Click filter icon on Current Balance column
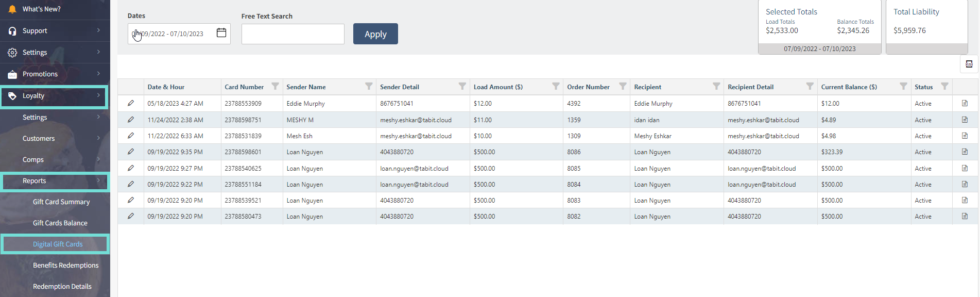This screenshot has height=297, width=980. point(903,86)
